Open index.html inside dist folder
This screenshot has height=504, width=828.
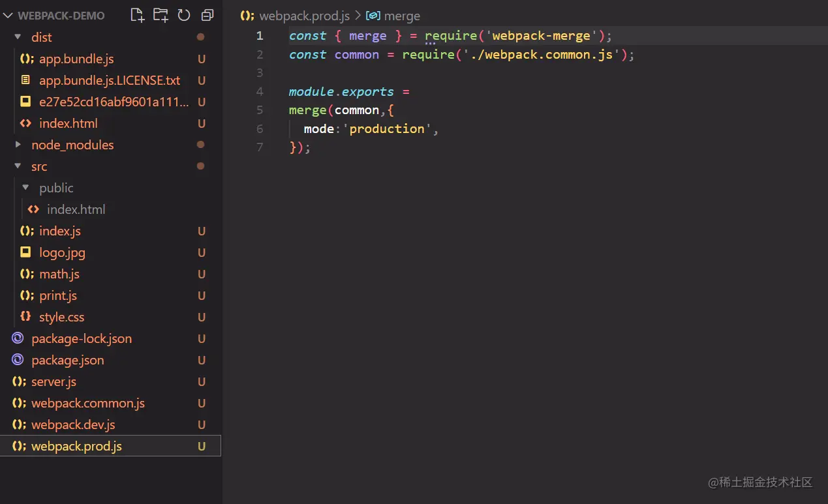69,123
